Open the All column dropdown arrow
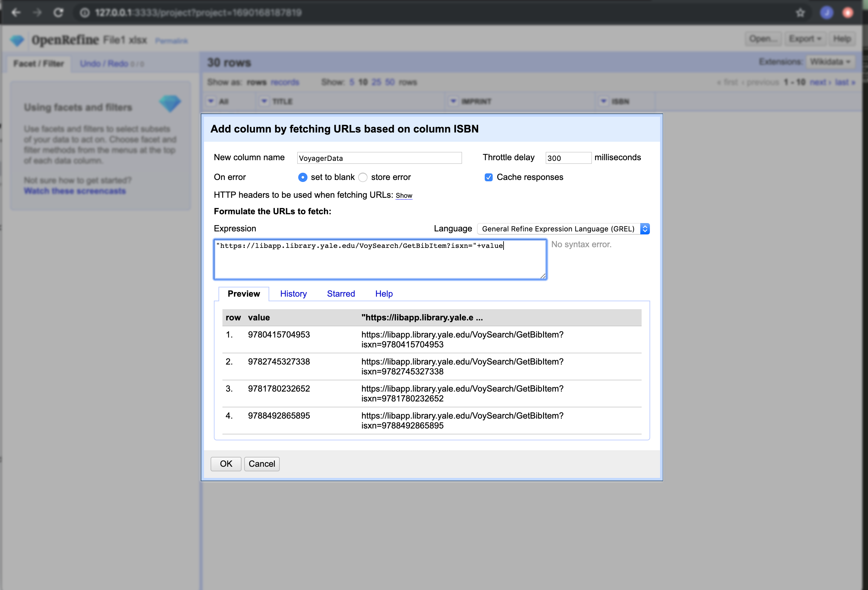868x590 pixels. coord(211,101)
